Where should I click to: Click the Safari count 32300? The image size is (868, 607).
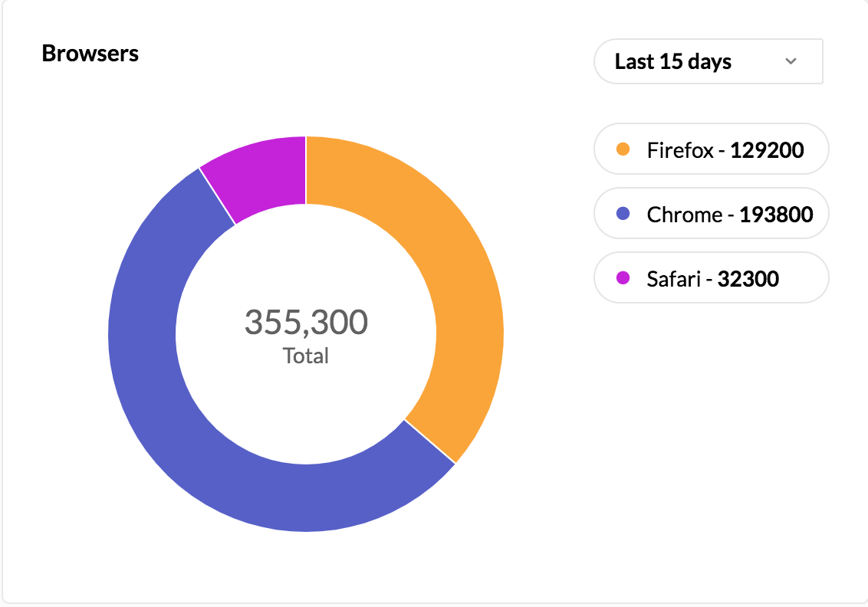pos(748,278)
